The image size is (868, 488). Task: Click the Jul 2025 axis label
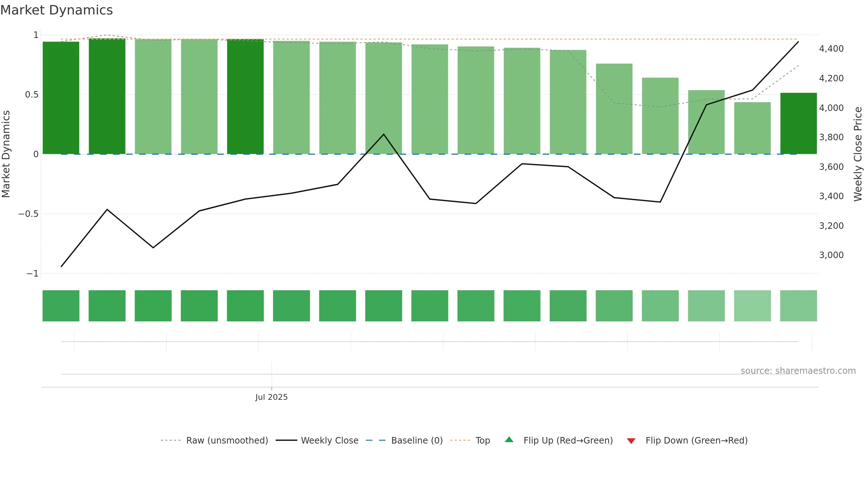[271, 397]
